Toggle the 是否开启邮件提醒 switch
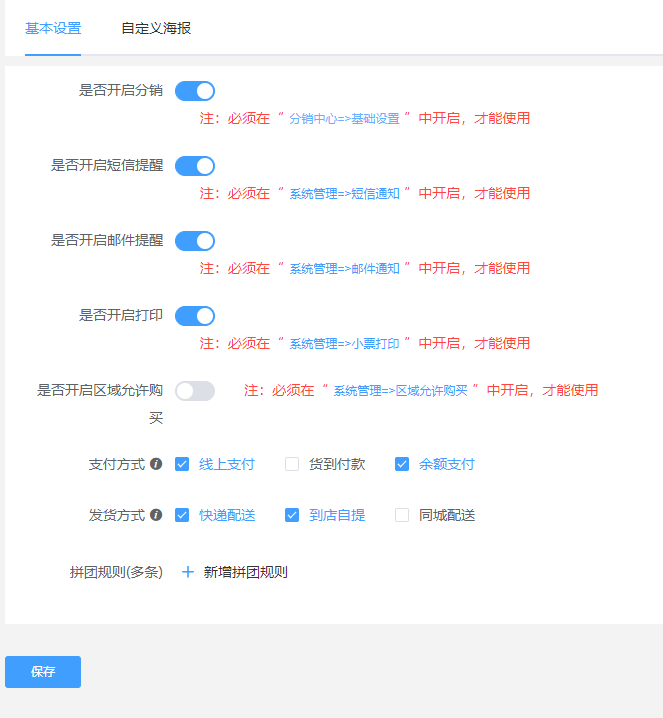663x718 pixels. [195, 241]
